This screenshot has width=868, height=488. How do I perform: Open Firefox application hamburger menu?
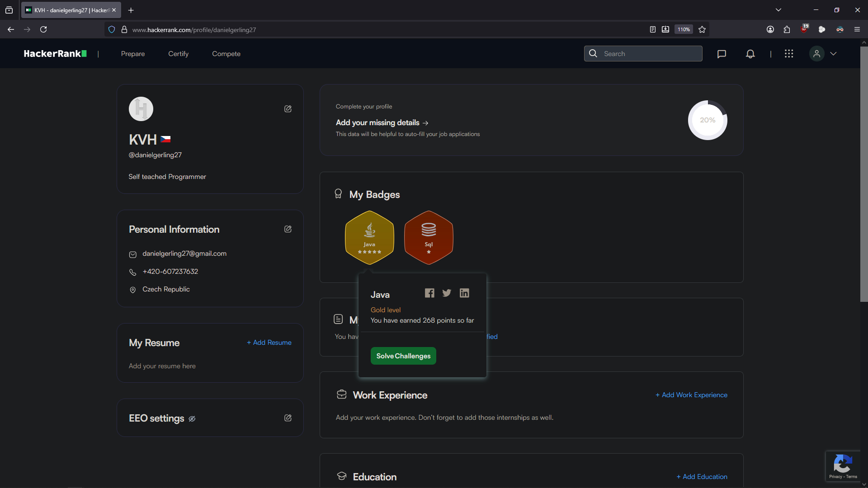(857, 29)
